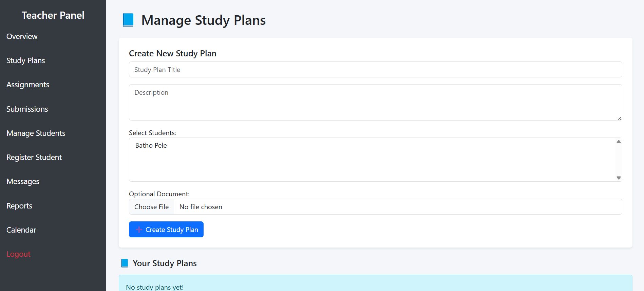Viewport: 644px width, 291px height.
Task: Click the book icon next to Your Study Plans
Action: point(125,263)
